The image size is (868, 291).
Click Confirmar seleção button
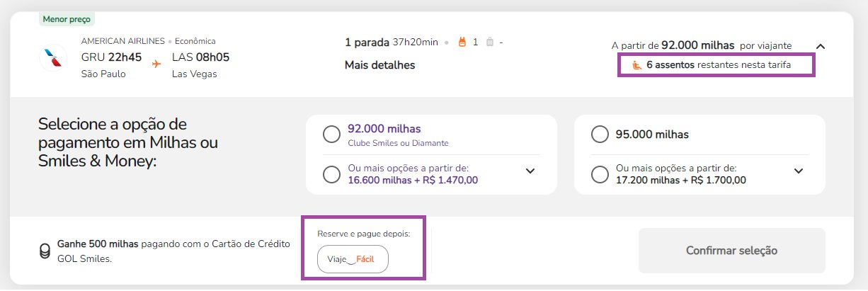click(731, 251)
